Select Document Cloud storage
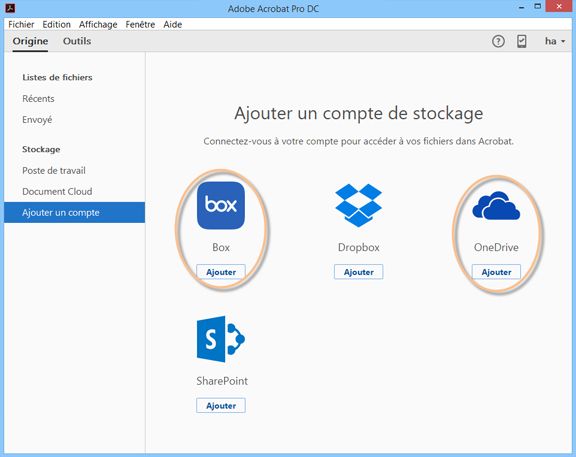Image resolution: width=576 pixels, height=457 pixels. [57, 191]
